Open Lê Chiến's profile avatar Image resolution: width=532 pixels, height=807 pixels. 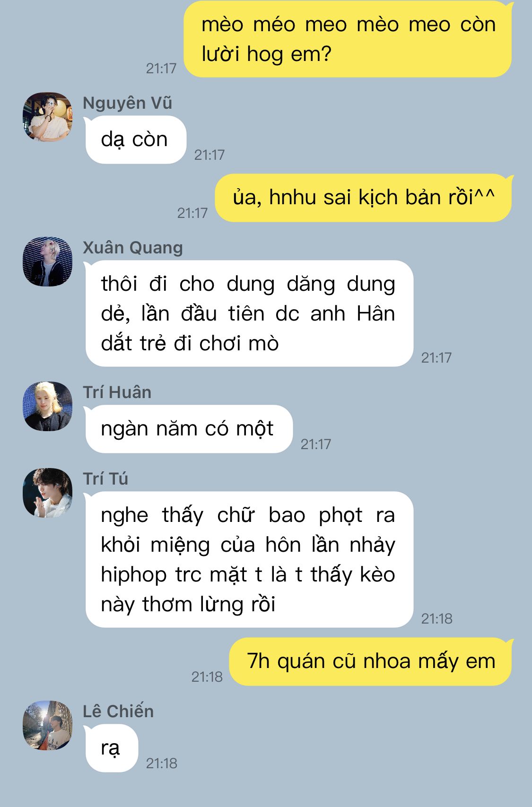tap(47, 725)
